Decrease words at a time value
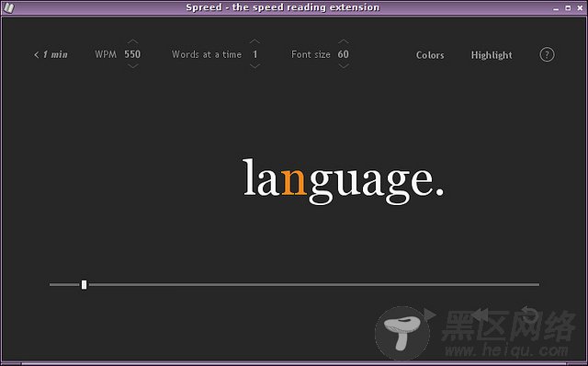The height and width of the screenshot is (366, 588). tap(255, 66)
